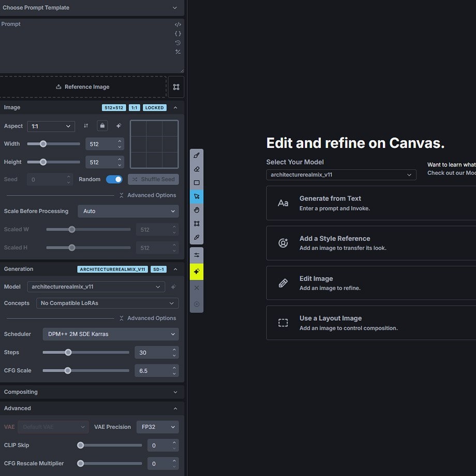Activate the Hand view tool
This screenshot has height=476, width=476.
tap(197, 210)
